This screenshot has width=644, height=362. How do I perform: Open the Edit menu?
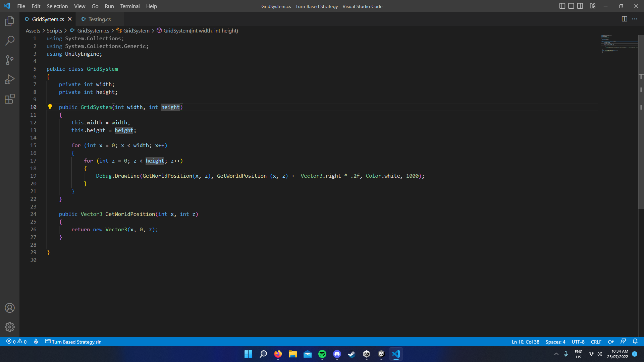point(36,6)
